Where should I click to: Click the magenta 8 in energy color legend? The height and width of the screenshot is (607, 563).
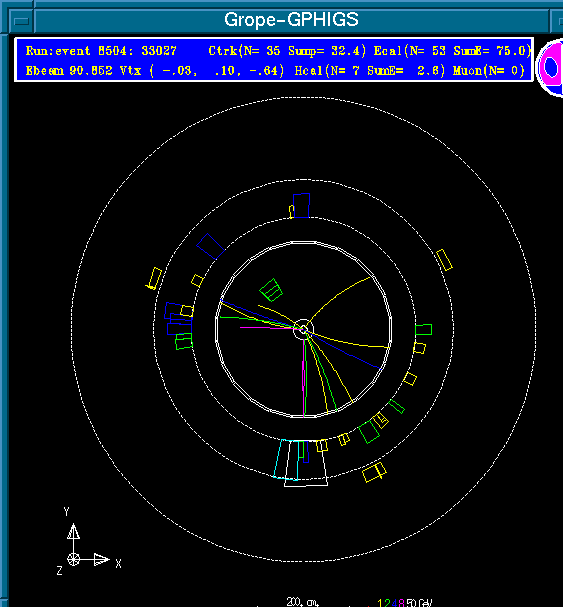[401, 603]
